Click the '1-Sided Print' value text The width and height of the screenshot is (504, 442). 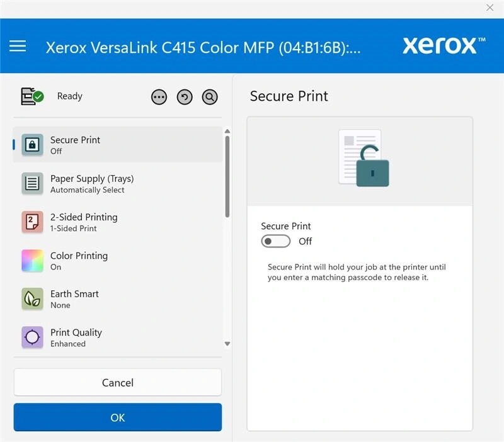click(x=73, y=229)
